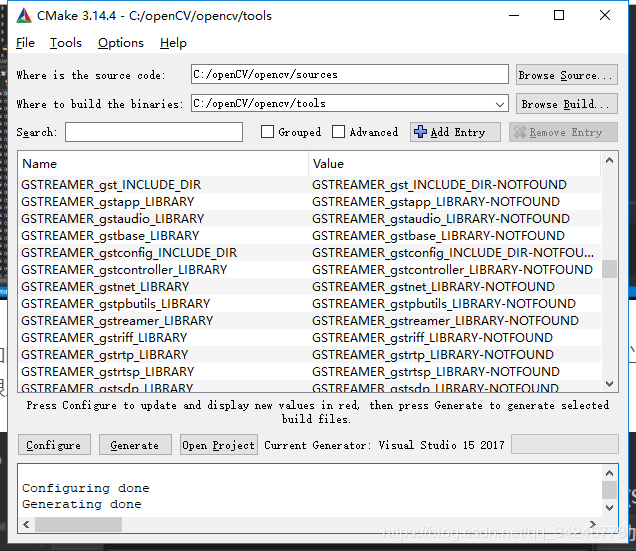Click the output log scroll down arrow

[609, 507]
